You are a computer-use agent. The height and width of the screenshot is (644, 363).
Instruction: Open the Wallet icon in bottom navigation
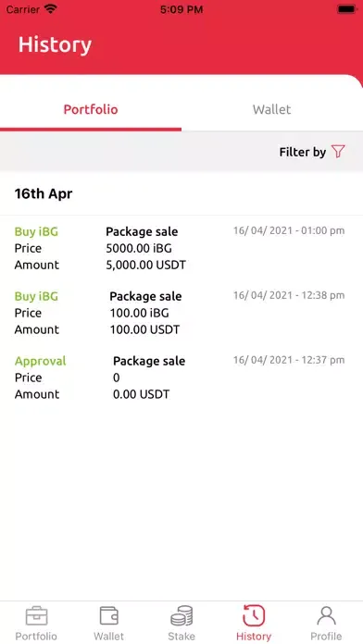(x=109, y=615)
